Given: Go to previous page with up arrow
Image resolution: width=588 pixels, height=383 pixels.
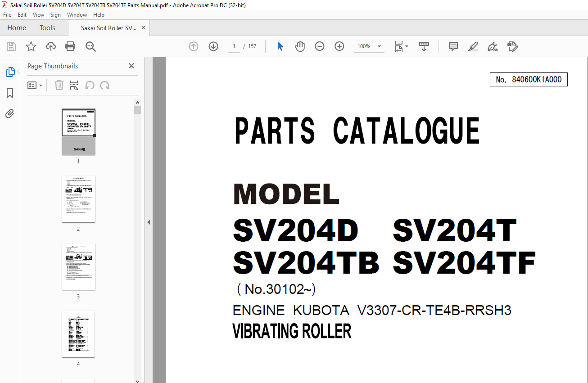Looking at the screenshot, I should point(194,46).
